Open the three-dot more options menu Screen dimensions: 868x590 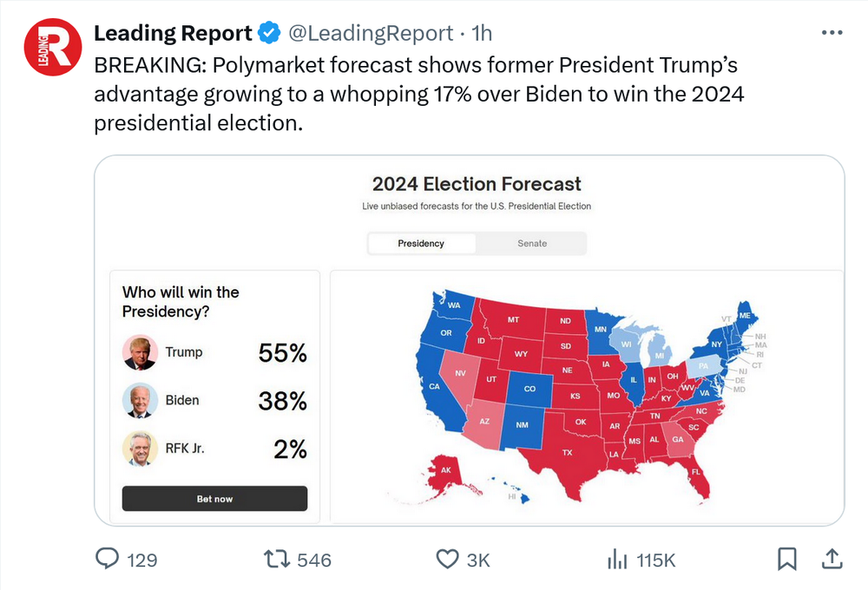832,33
